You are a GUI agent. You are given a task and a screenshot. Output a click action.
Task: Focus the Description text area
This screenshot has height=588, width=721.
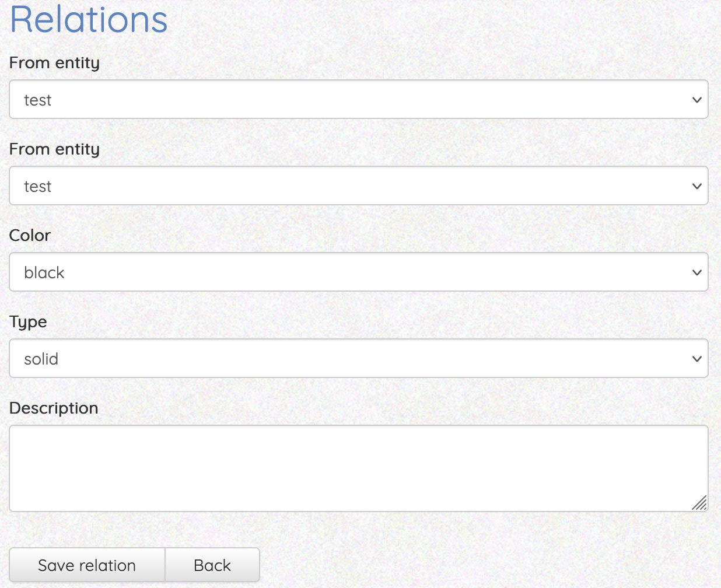pyautogui.click(x=358, y=468)
